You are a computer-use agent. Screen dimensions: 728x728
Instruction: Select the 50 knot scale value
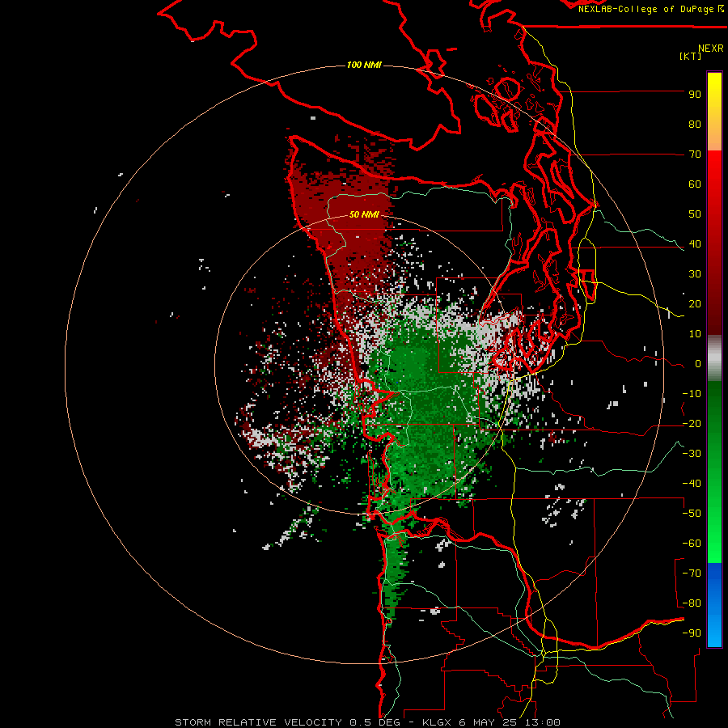click(x=695, y=214)
